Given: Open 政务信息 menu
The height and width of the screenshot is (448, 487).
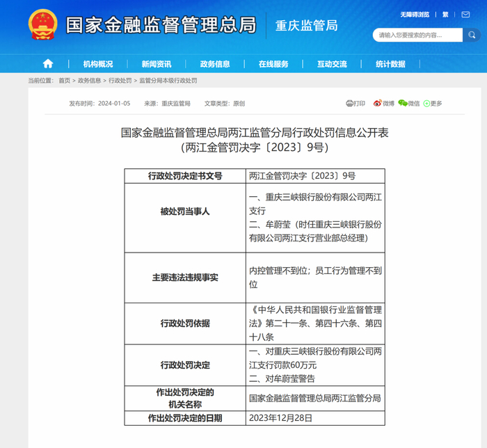Looking at the screenshot, I should 215,64.
